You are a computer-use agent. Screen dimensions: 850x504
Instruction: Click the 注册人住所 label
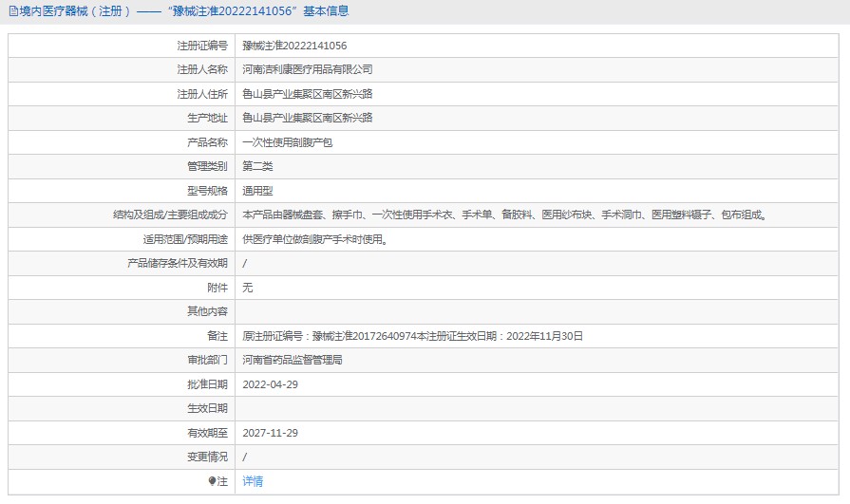[202, 94]
